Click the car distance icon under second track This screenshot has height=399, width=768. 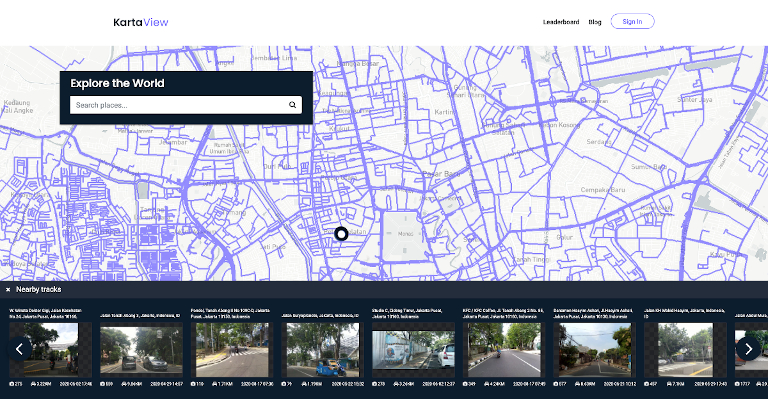coord(124,384)
